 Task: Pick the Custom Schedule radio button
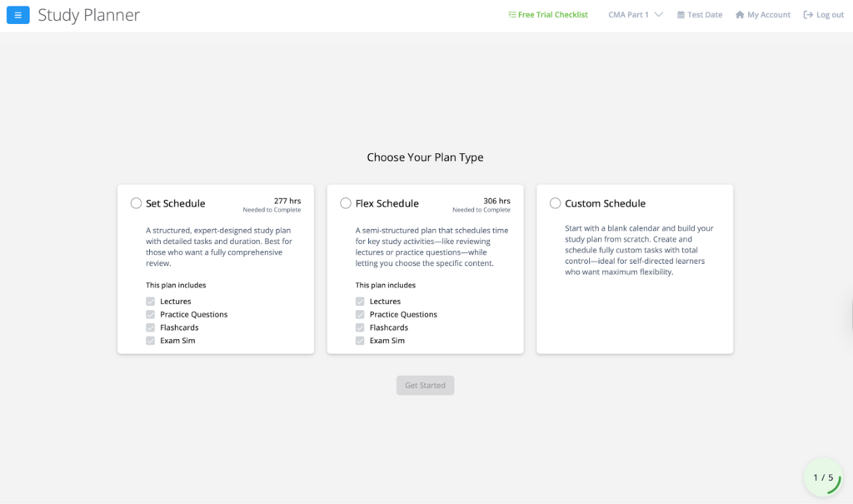pos(555,202)
